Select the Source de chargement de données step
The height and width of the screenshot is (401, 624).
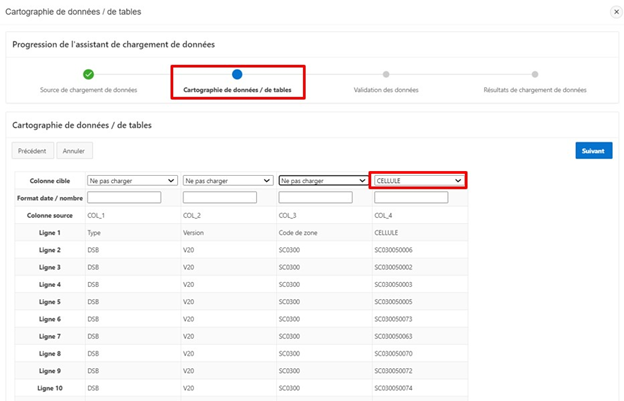pyautogui.click(x=88, y=90)
